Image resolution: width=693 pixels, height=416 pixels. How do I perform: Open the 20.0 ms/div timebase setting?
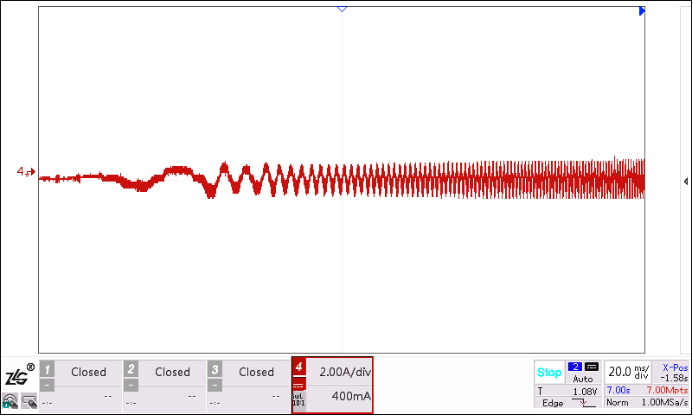click(x=628, y=372)
